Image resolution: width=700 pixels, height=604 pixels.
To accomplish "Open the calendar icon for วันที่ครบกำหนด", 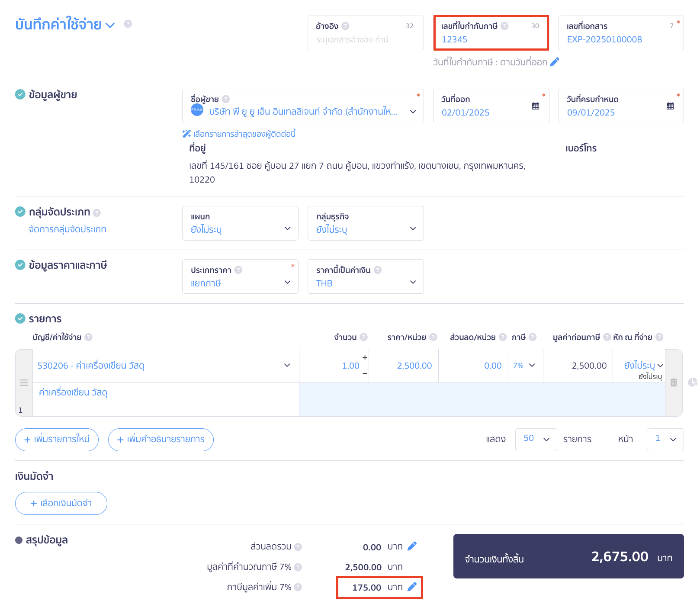I will [x=670, y=106].
